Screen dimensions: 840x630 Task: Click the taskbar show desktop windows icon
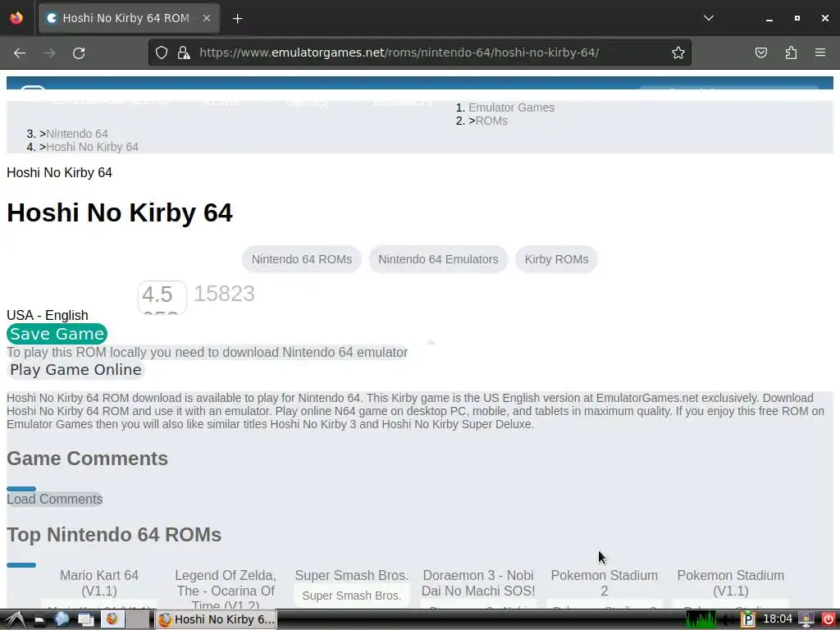point(85,619)
